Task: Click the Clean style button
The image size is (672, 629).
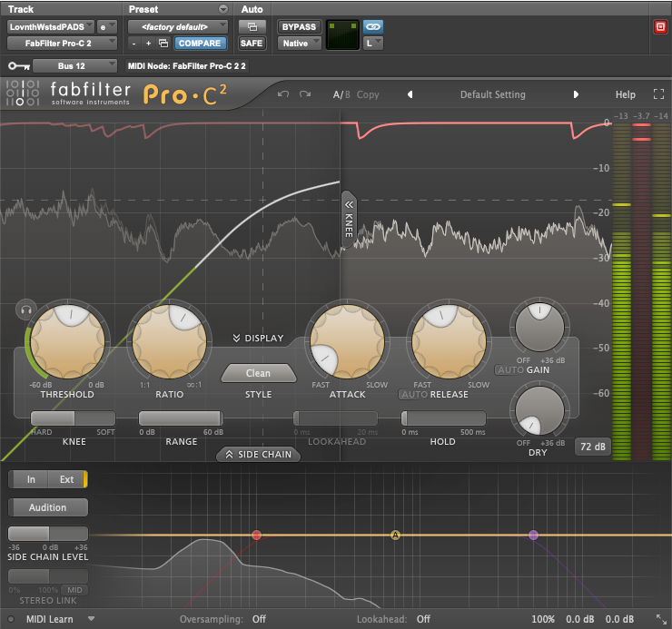Action: tap(259, 373)
